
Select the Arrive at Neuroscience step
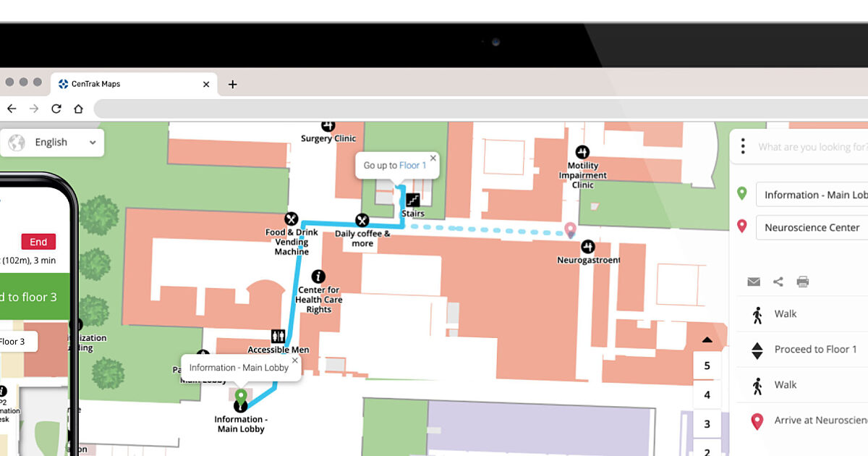(x=803, y=421)
